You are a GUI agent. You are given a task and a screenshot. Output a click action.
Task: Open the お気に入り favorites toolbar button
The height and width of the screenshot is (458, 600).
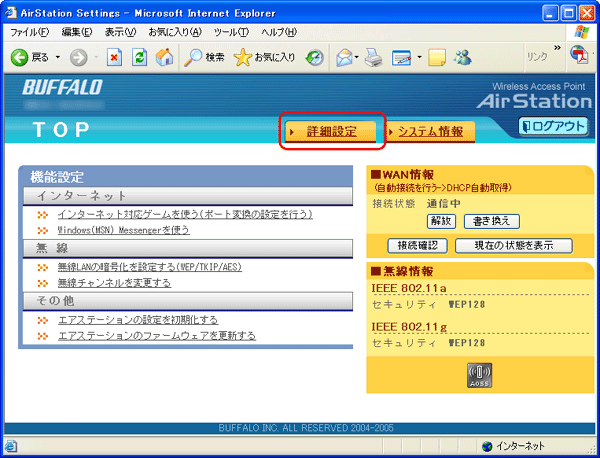(264, 58)
